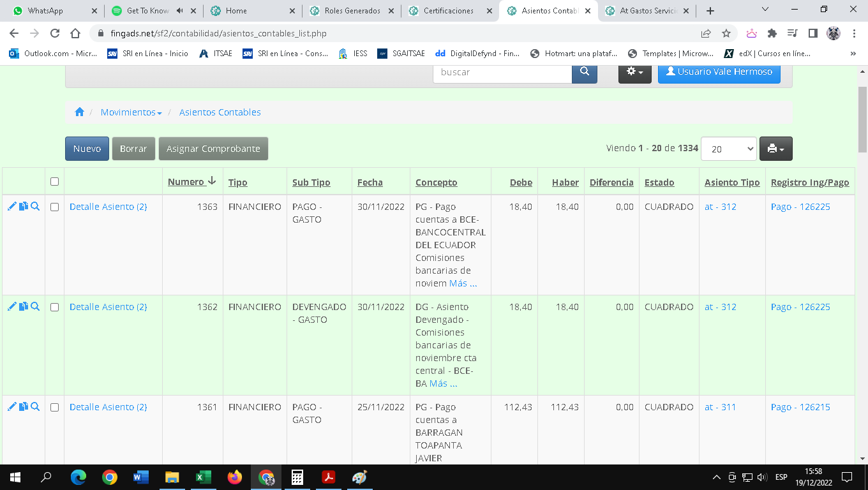The width and height of the screenshot is (868, 490).
Task: Open the Pago - 126215 link
Action: [800, 407]
